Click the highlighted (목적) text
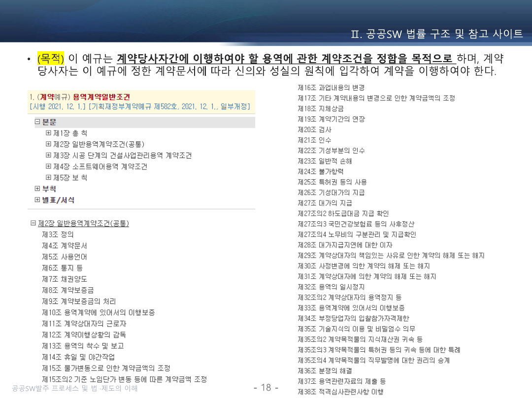Viewport: 532px width, 399px height. coord(51,59)
